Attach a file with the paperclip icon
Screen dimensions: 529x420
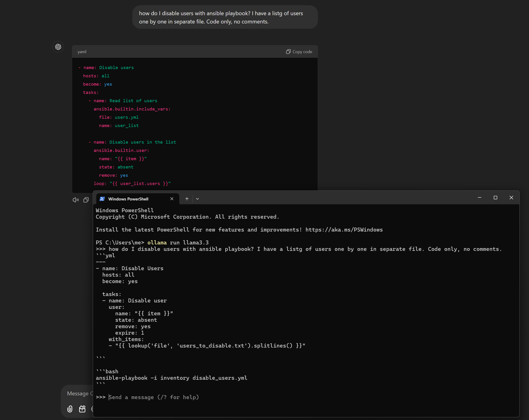tap(70, 409)
